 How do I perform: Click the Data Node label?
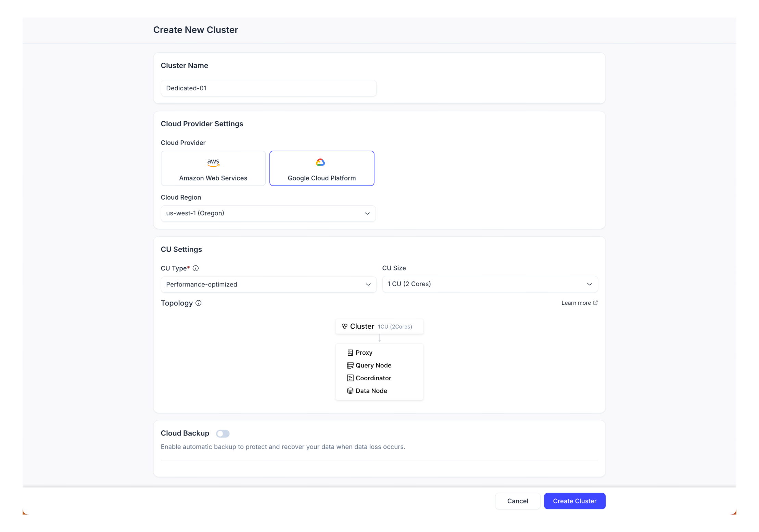[x=371, y=391]
